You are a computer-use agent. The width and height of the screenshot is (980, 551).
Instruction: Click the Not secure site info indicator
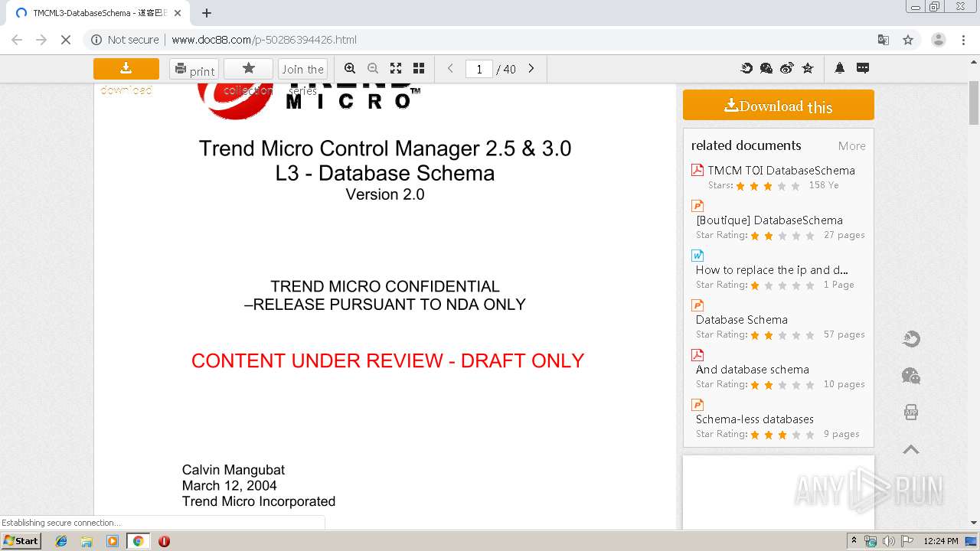(125, 40)
